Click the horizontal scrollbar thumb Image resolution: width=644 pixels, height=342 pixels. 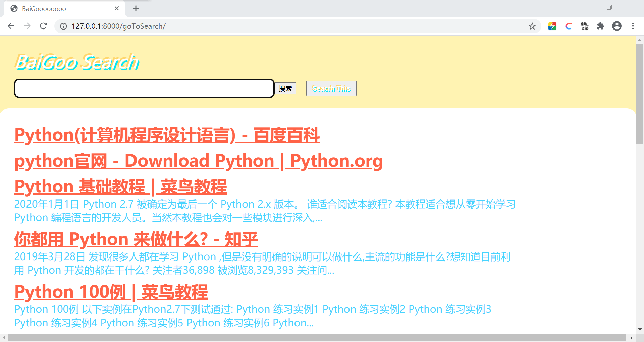pos(317,338)
